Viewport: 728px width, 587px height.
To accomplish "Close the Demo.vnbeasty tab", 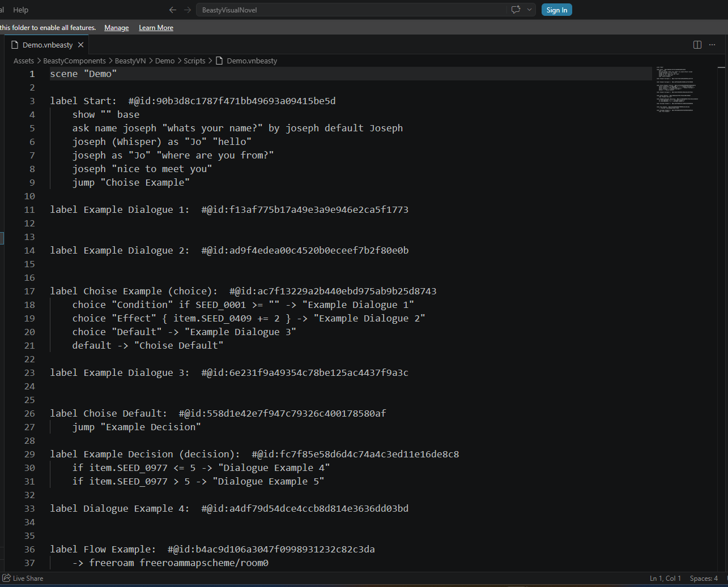I will tap(81, 45).
